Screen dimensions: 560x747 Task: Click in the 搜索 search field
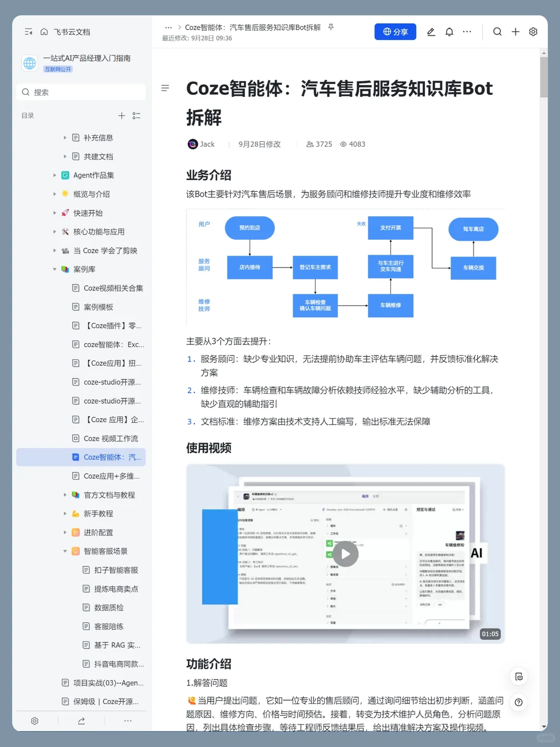click(81, 92)
